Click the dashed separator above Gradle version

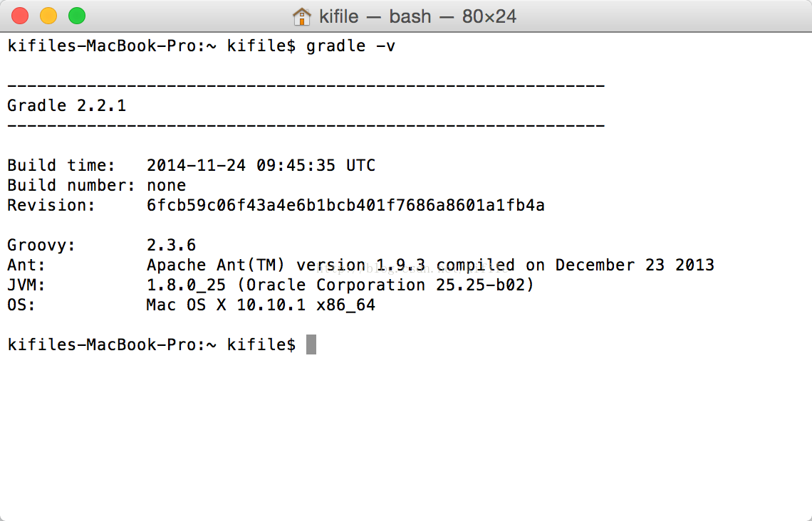[306, 86]
